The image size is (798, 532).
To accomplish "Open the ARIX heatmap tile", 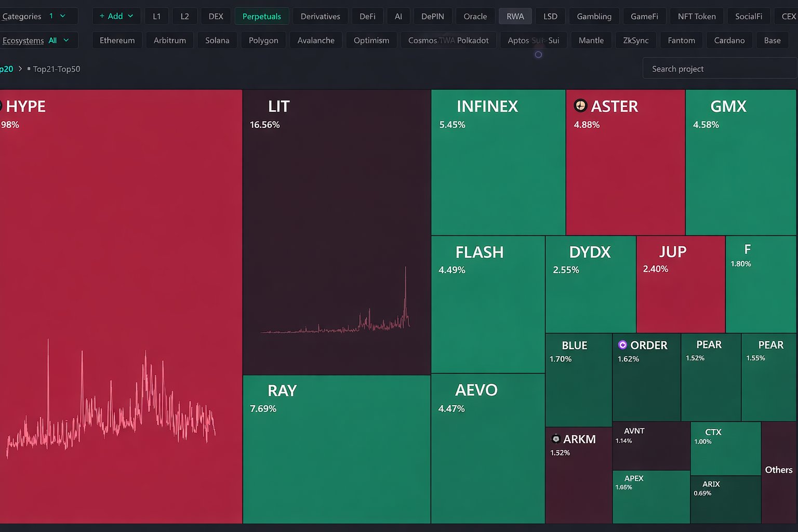I will coord(726,499).
